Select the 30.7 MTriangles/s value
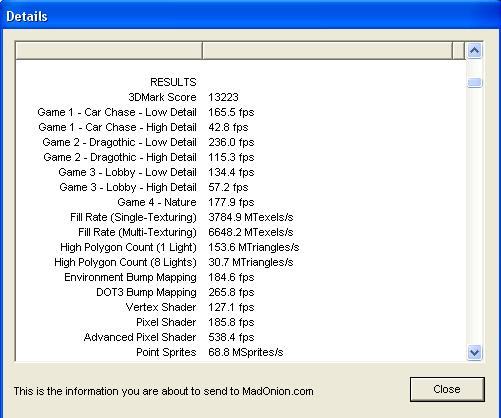Image resolution: width=501 pixels, height=418 pixels. coord(251,262)
